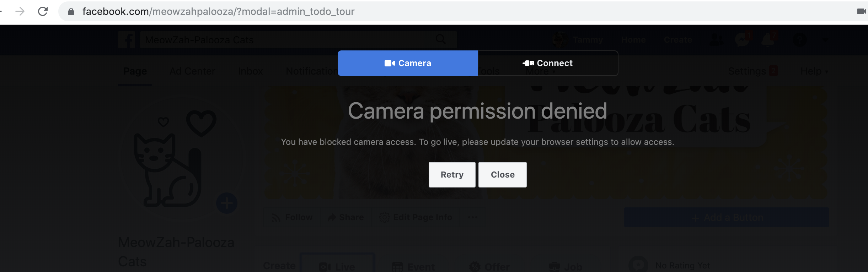Switch to the Connect tab

tap(548, 63)
